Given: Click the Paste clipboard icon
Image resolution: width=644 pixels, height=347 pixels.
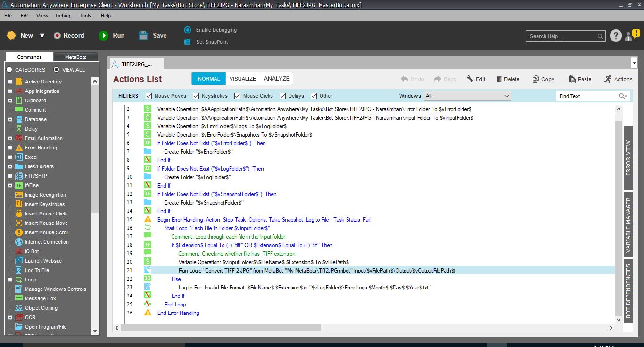Looking at the screenshot, I should click(572, 79).
